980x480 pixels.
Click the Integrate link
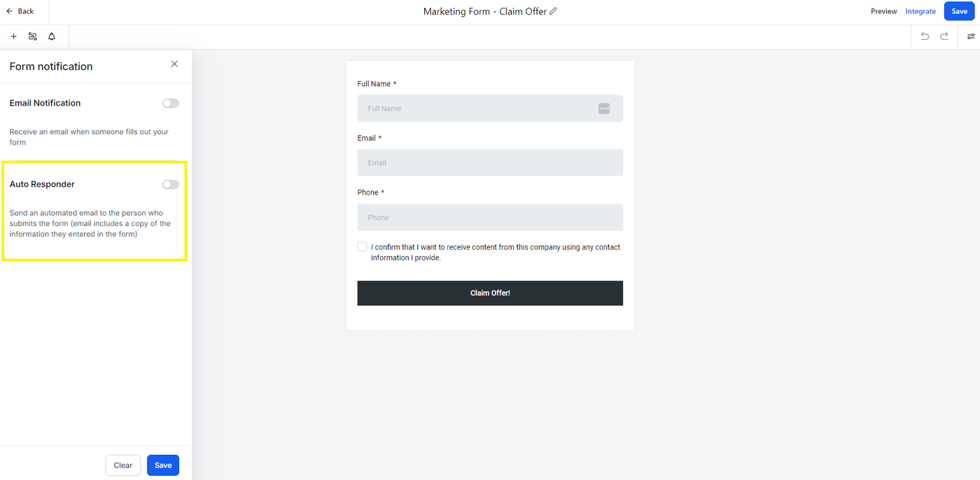tap(920, 11)
